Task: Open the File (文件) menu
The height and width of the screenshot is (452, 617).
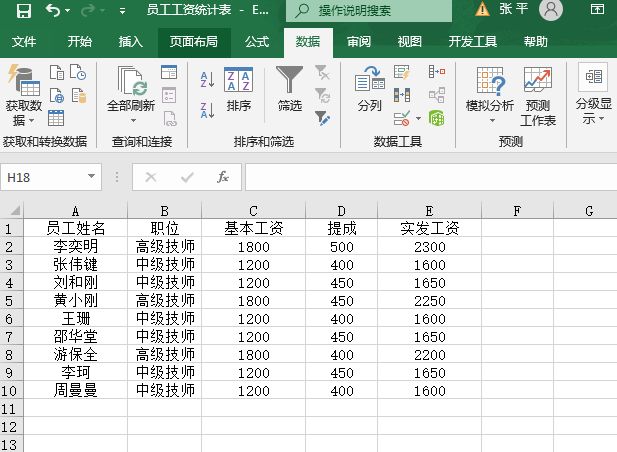Action: click(x=23, y=42)
